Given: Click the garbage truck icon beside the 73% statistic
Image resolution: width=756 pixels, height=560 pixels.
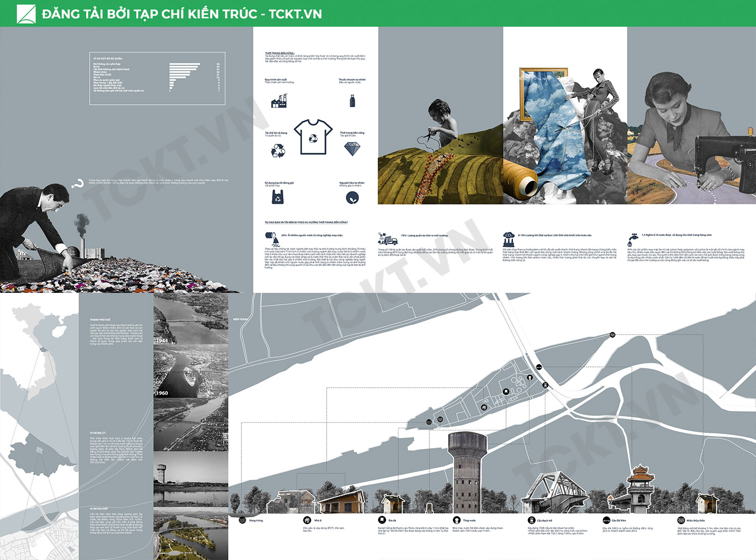Looking at the screenshot, I should 388,239.
